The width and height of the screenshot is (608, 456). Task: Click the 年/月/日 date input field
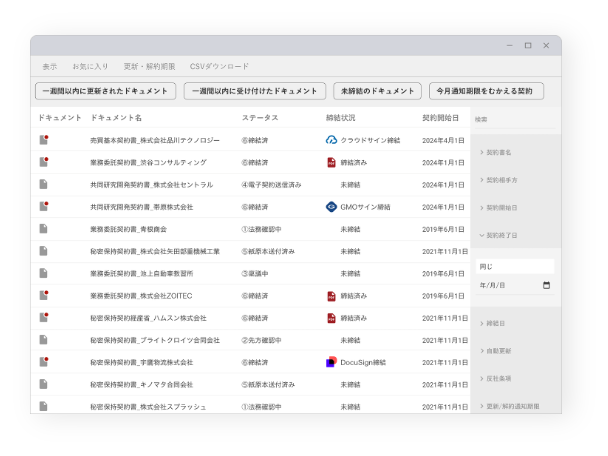[505, 285]
